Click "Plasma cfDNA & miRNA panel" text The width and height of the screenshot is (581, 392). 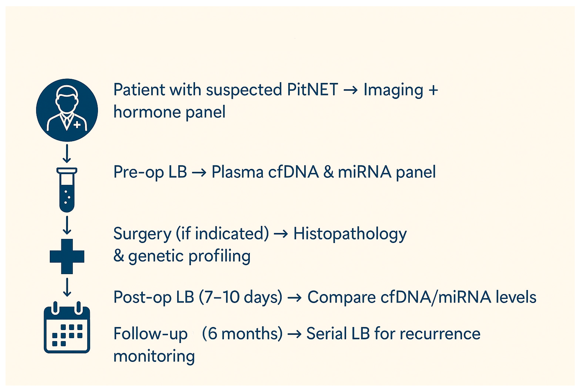pos(324,172)
